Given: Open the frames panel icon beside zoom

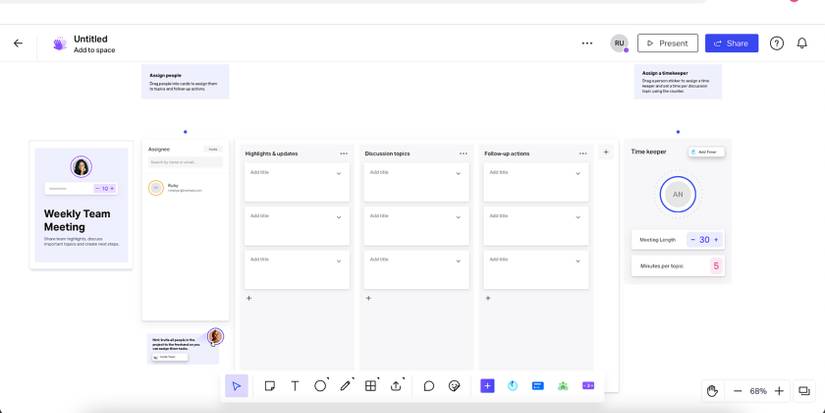Looking at the screenshot, I should (x=804, y=391).
